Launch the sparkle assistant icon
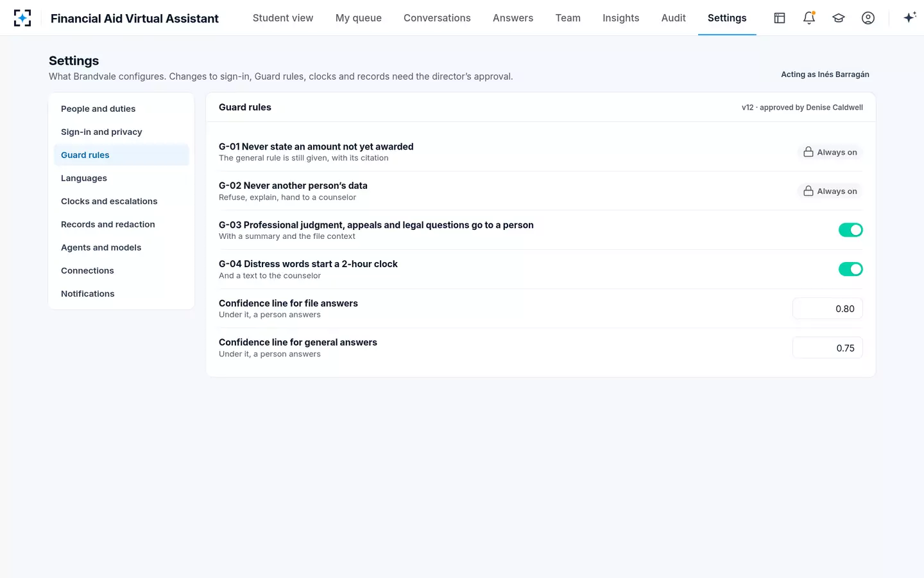The height and width of the screenshot is (578, 924). tap(910, 18)
